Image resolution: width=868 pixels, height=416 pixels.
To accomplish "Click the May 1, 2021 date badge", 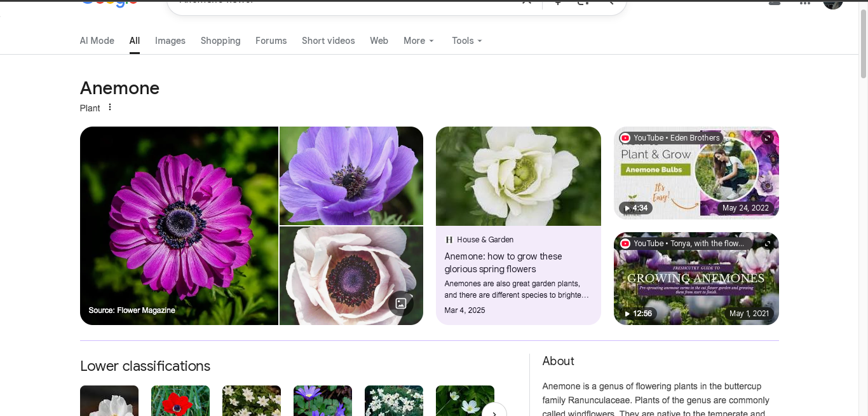I will (749, 314).
